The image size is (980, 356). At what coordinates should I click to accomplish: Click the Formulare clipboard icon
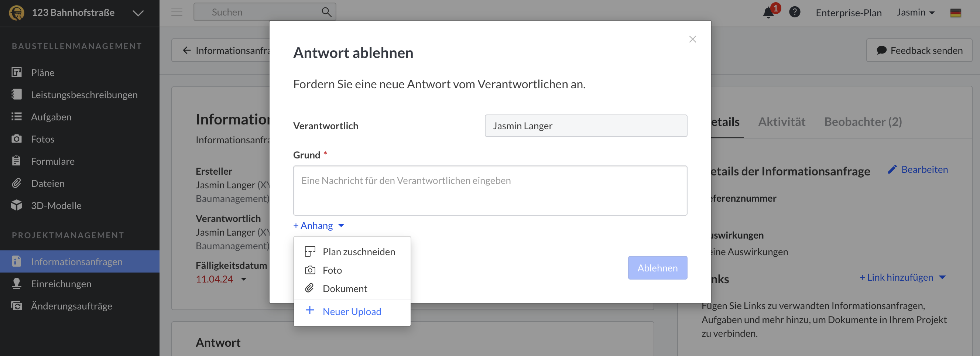click(16, 161)
